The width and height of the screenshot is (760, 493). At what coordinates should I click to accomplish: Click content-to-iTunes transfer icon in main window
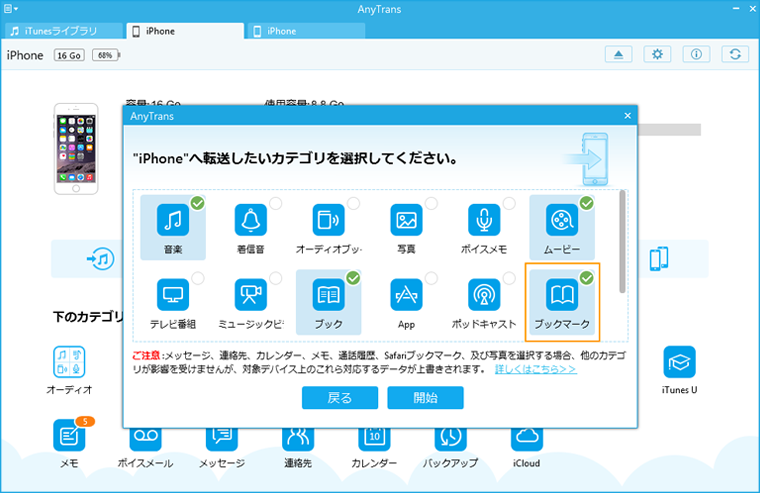(x=100, y=259)
